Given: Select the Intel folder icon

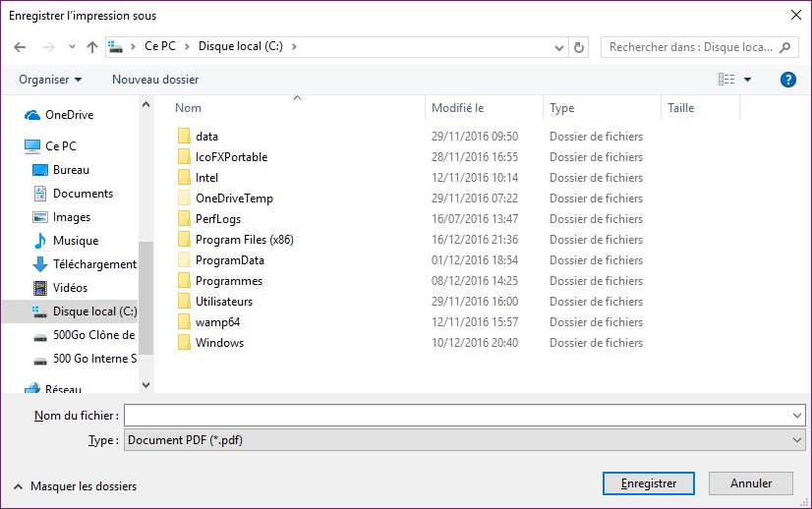Looking at the screenshot, I should click(x=184, y=178).
